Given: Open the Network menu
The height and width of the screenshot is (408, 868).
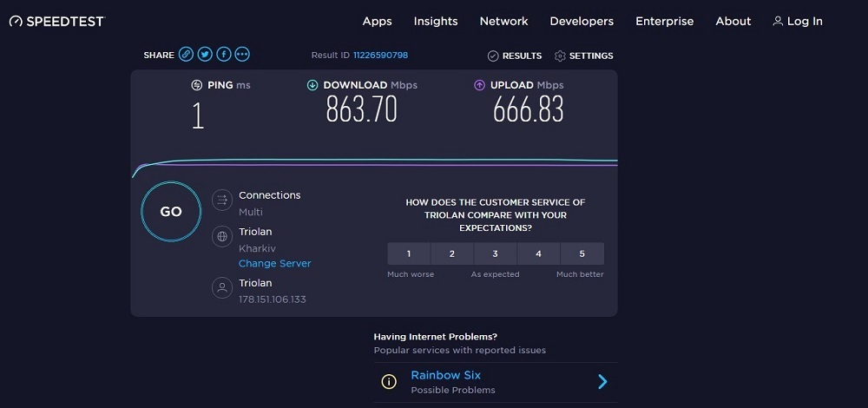Looking at the screenshot, I should click(503, 21).
